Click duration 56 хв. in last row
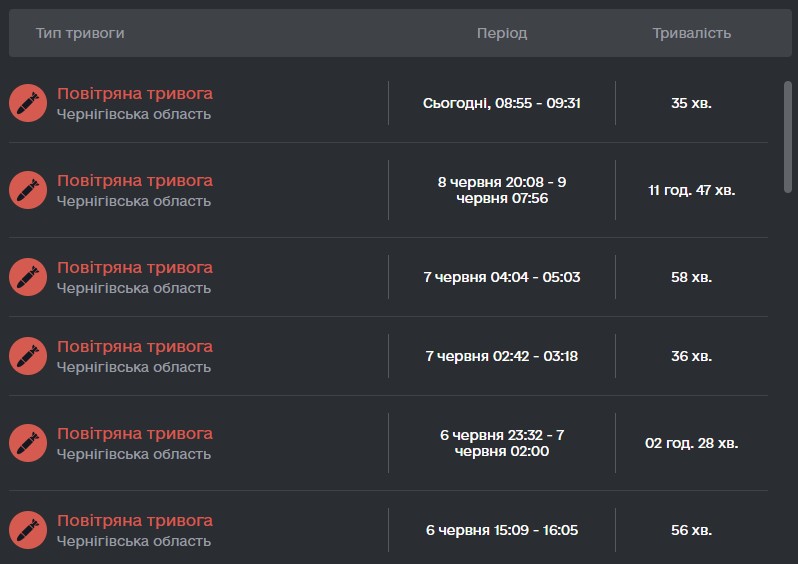The image size is (798, 564). click(x=692, y=530)
